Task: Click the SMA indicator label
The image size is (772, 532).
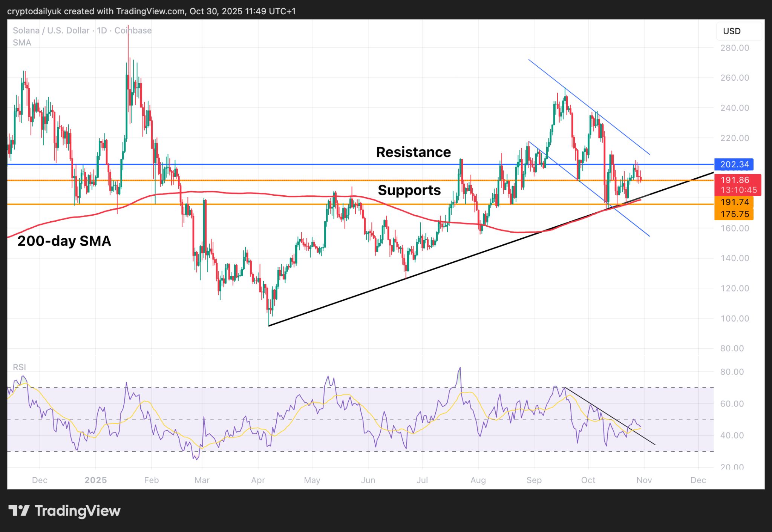Action: (x=22, y=43)
